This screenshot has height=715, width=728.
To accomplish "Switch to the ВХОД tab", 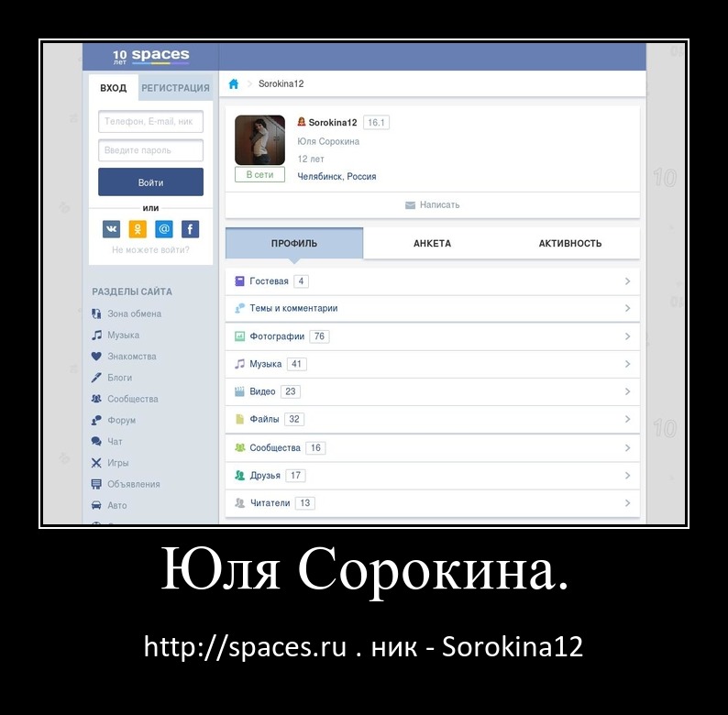I will (x=114, y=88).
